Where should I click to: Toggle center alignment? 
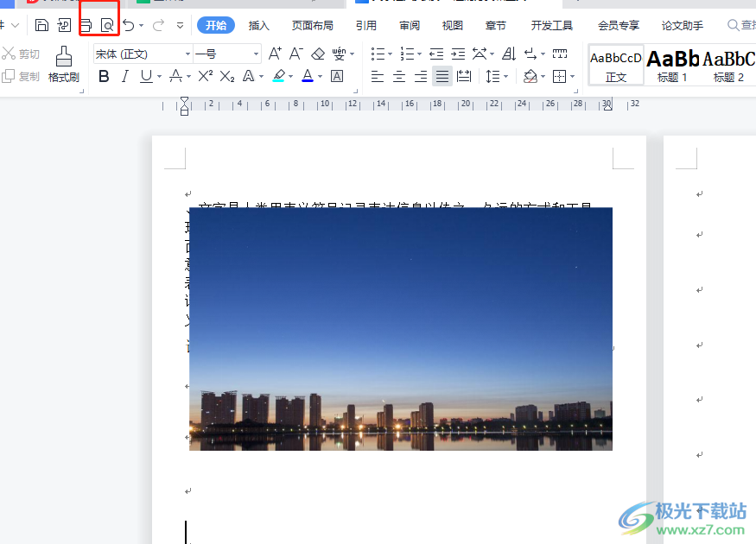tap(399, 76)
